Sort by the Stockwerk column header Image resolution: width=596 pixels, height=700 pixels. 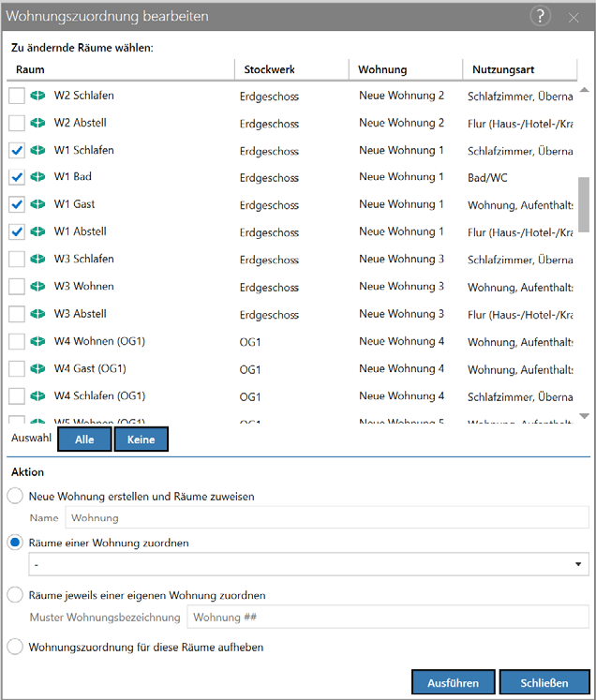[x=291, y=69]
